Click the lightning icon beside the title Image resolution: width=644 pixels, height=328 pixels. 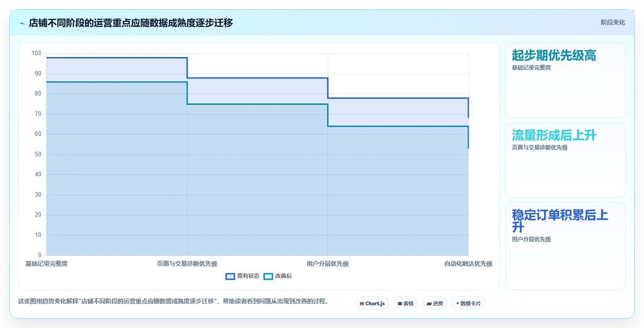click(x=22, y=23)
